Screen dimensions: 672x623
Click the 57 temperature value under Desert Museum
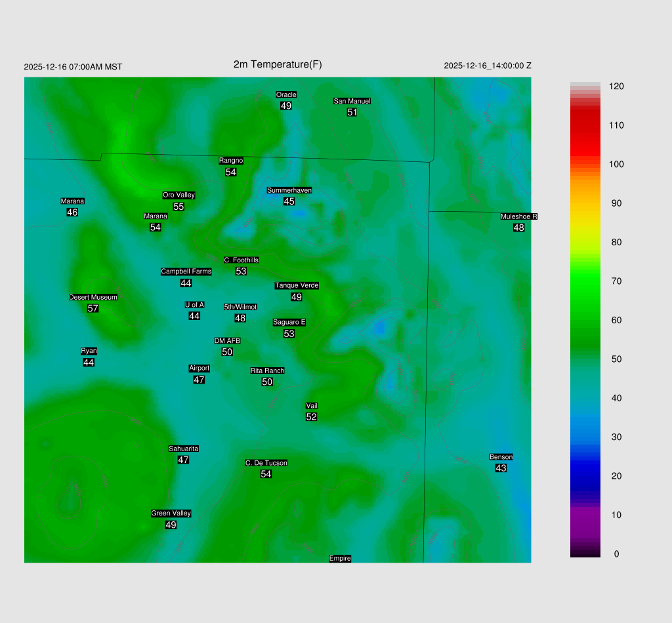click(93, 308)
